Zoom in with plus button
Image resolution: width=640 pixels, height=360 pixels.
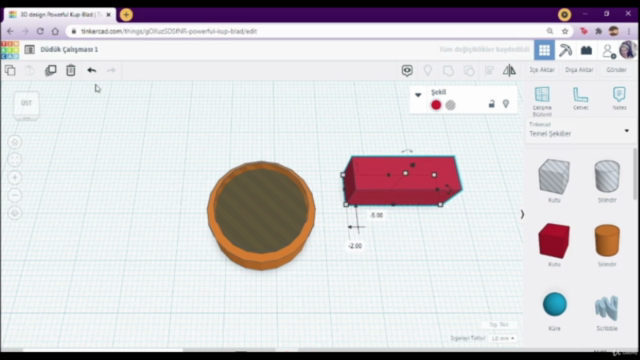[15, 178]
